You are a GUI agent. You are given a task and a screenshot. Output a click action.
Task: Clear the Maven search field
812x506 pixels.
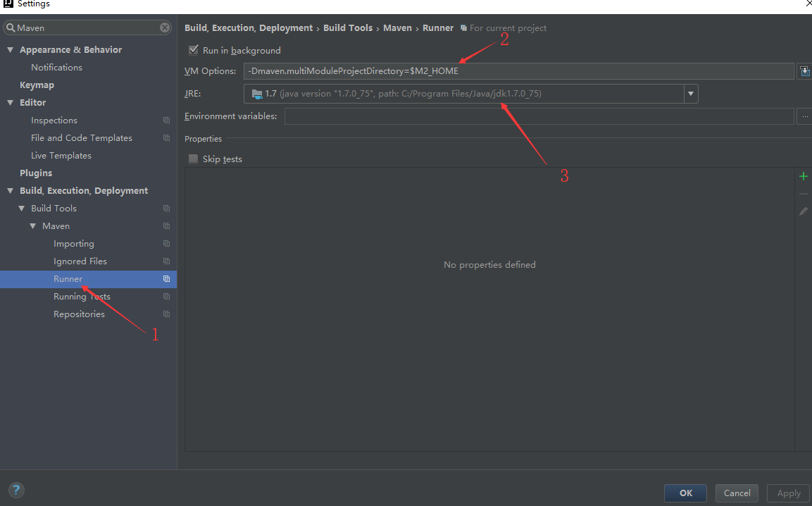tap(165, 27)
